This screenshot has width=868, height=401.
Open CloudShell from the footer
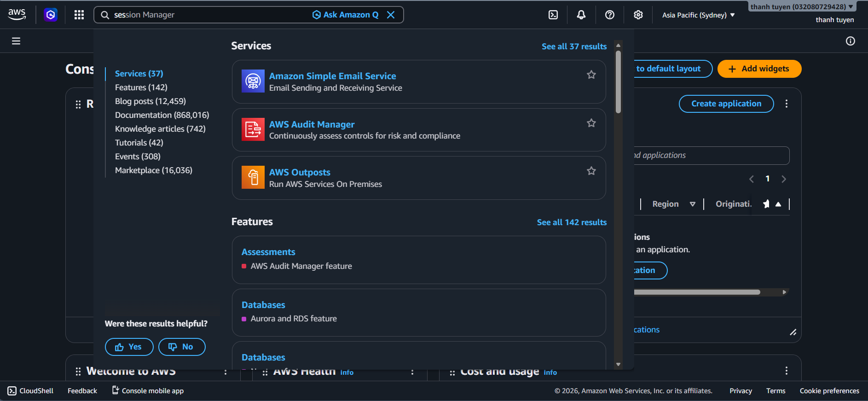click(x=30, y=391)
